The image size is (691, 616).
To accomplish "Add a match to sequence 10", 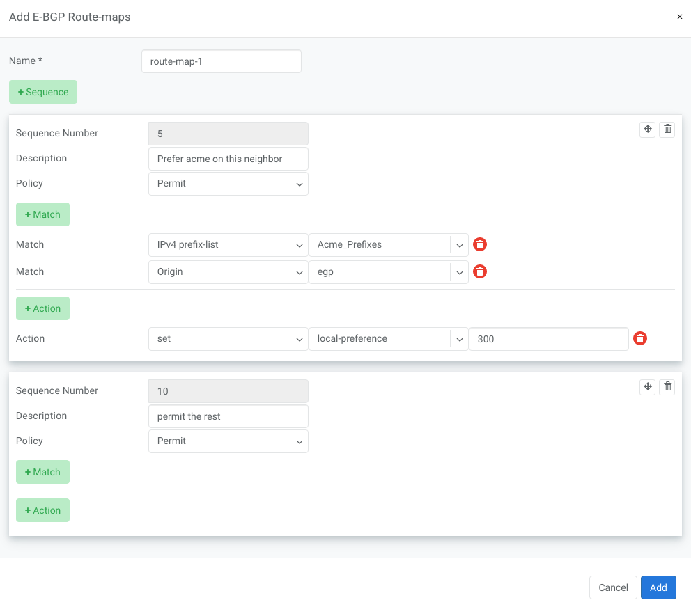I will point(42,472).
